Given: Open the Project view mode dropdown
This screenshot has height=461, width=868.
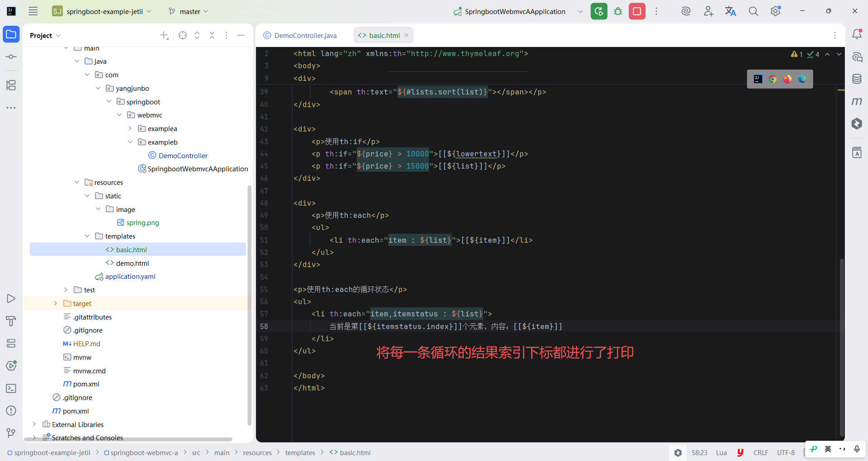Looking at the screenshot, I should coord(45,35).
